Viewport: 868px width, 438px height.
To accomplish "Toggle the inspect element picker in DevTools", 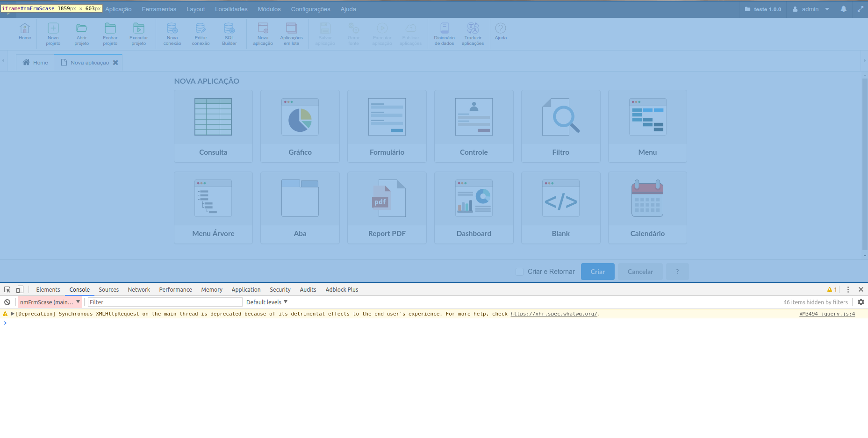I will [x=7, y=289].
